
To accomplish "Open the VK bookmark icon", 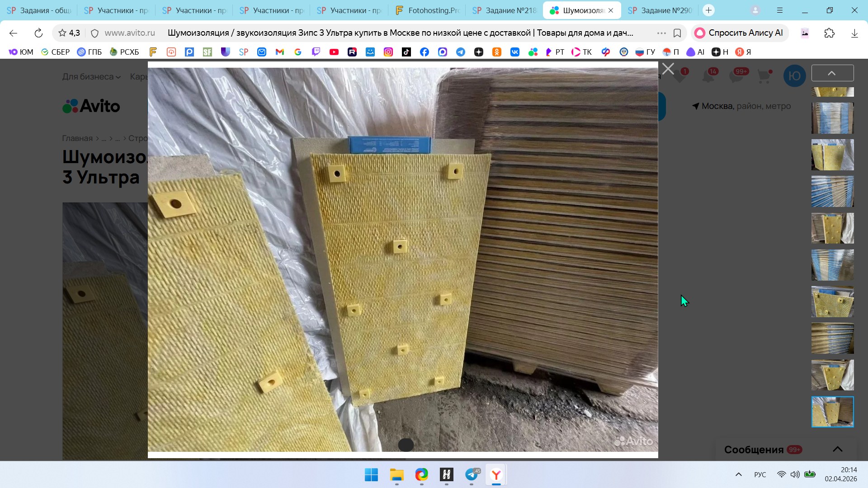I will (x=514, y=52).
